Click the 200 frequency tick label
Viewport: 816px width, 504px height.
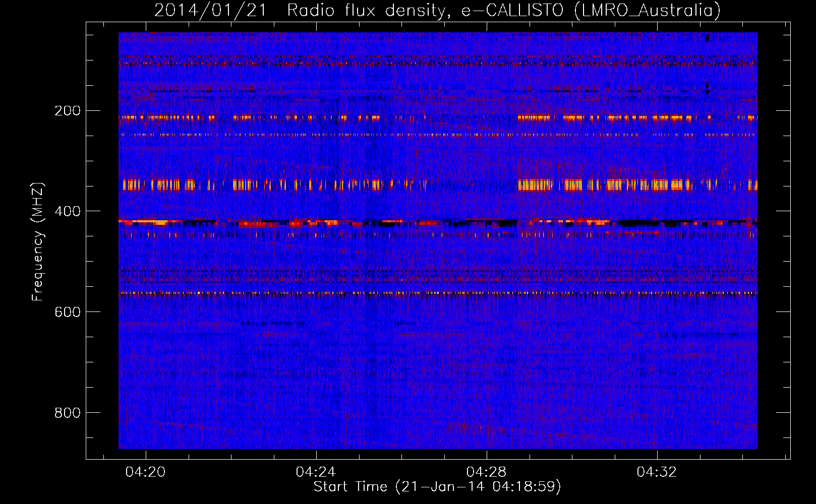[x=67, y=110]
